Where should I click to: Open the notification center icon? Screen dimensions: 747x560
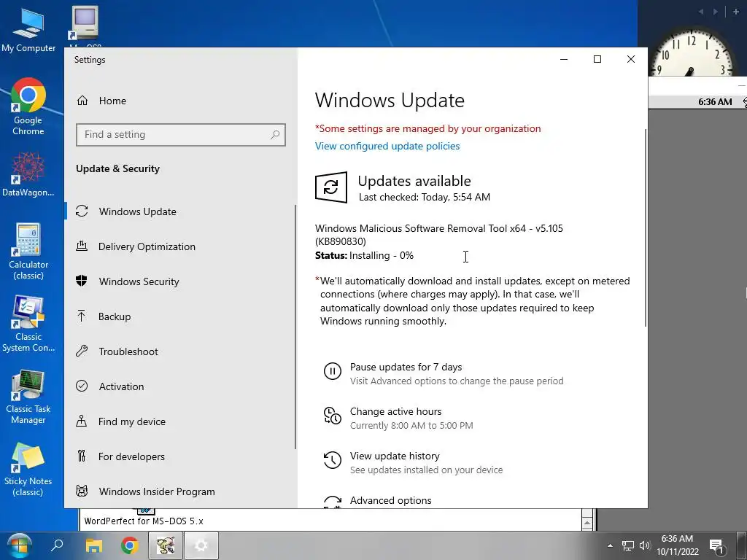(718, 546)
